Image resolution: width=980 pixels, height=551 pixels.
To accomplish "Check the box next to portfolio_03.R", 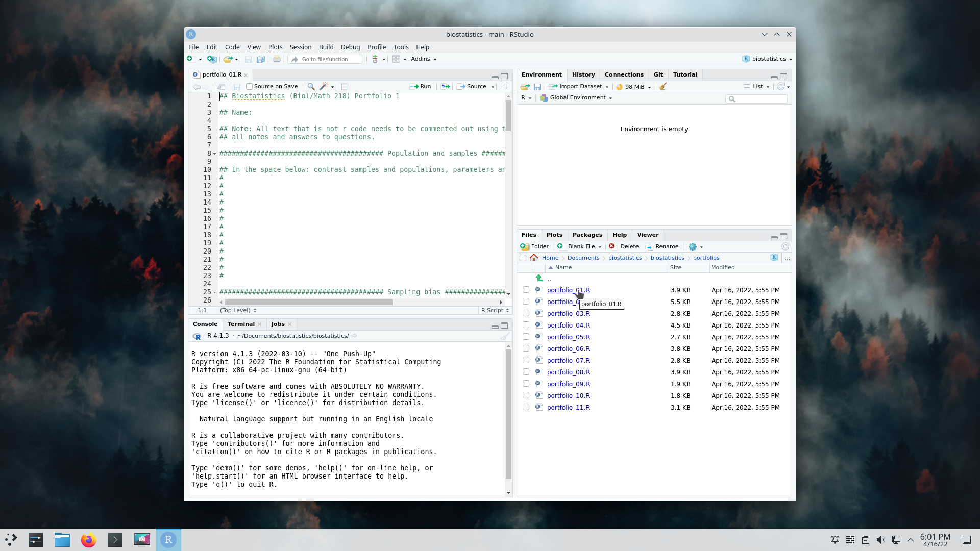I will coord(526,313).
